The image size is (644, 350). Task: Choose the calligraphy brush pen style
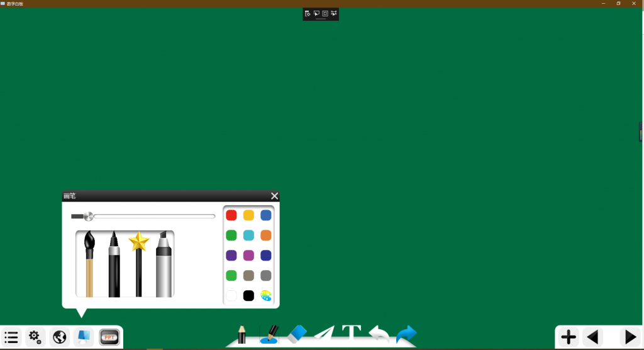pos(89,264)
